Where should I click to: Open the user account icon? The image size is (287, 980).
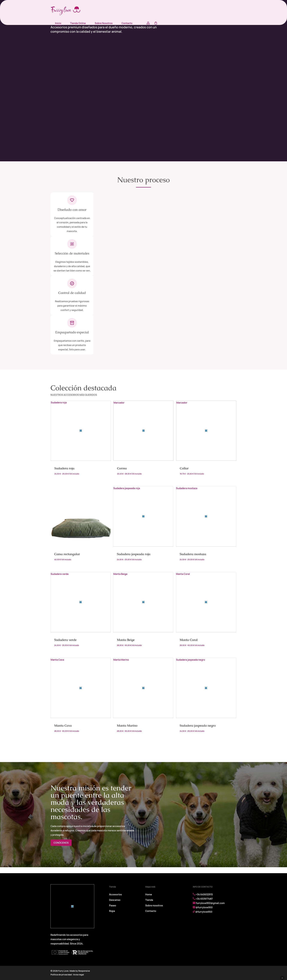pyautogui.click(x=148, y=23)
